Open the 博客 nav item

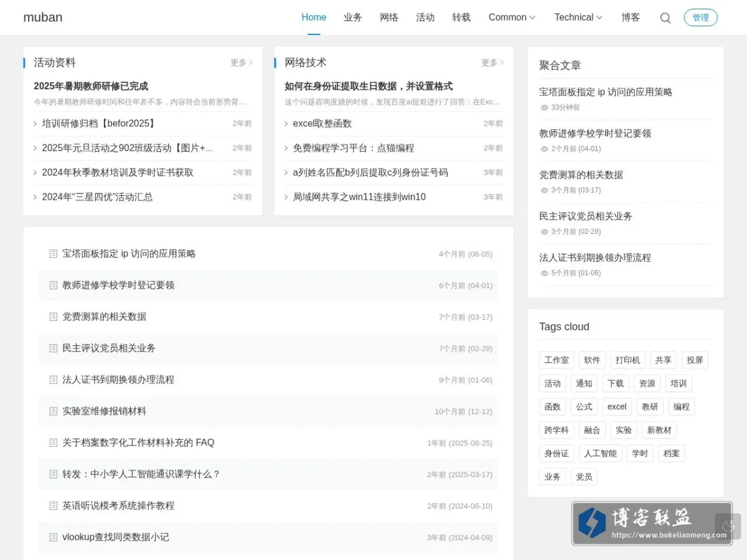click(x=631, y=17)
